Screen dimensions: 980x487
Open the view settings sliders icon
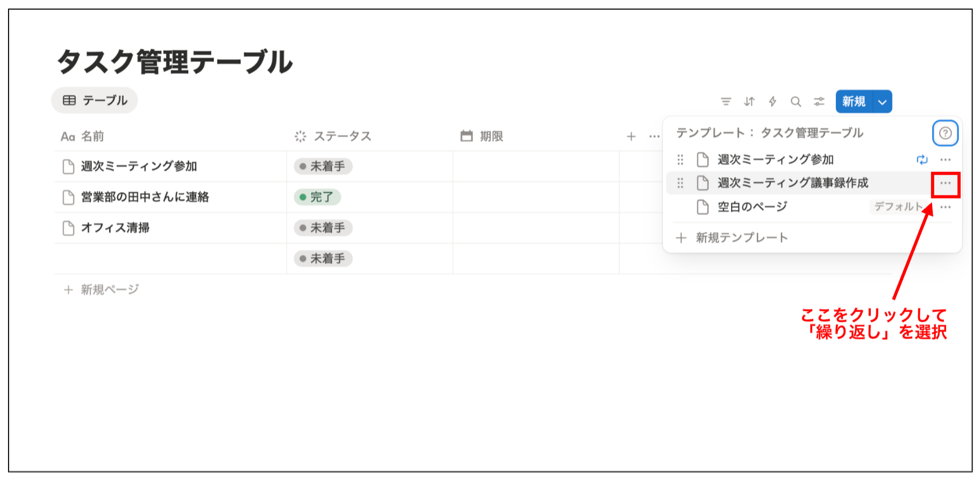pyautogui.click(x=819, y=101)
